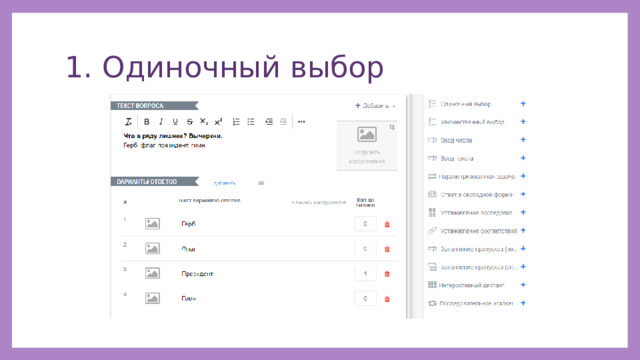640x360 pixels.
Task: Select "Ответ в свободной форме" question type
Action: 476,195
